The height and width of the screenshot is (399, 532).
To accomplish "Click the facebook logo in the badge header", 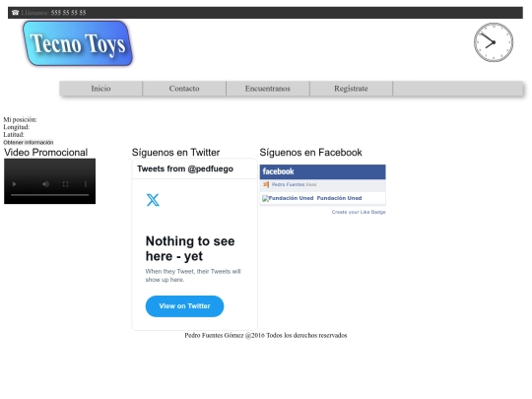I will (278, 171).
